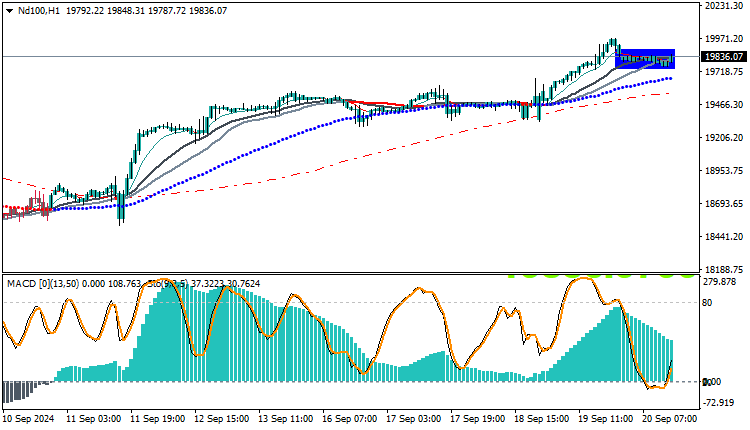Open the chart menu triangle beside Nd100,H1
This screenshot has height=430, width=750.
[x=9, y=11]
